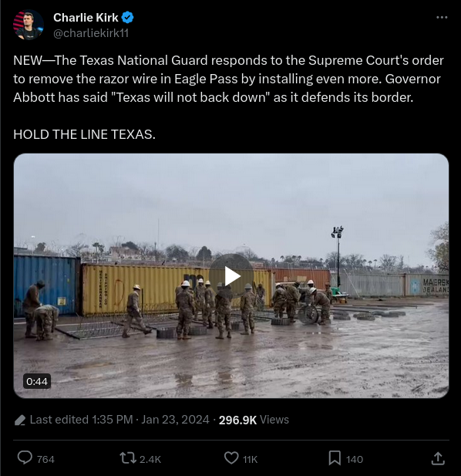The height and width of the screenshot is (476, 461).
Task: Click the 296.9K Views count
Action: 254,420
